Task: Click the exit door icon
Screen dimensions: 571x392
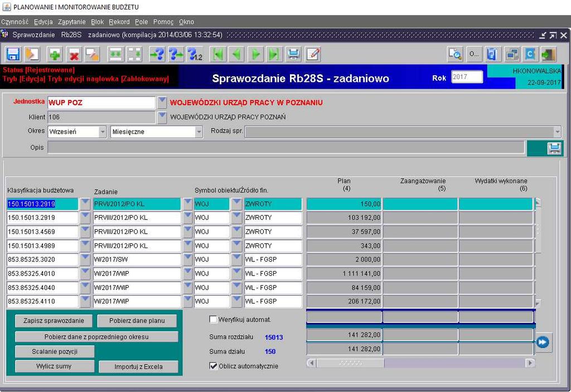Action: [549, 55]
